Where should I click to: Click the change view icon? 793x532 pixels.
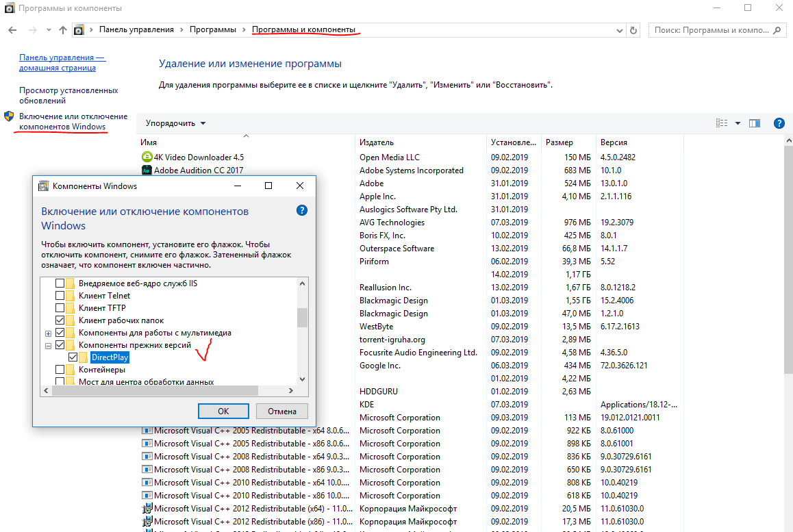(722, 123)
